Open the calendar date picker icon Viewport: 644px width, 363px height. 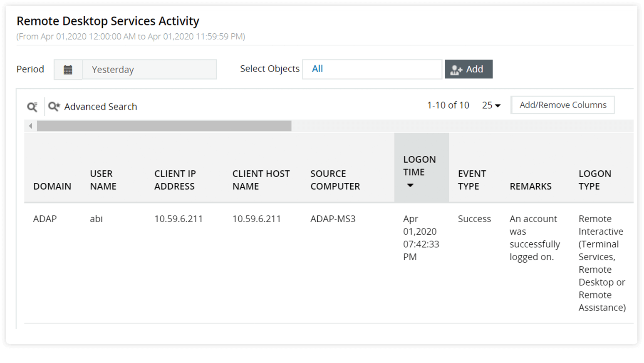pos(68,69)
